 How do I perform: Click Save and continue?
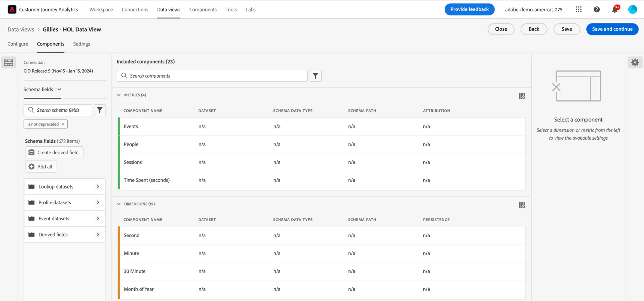[x=612, y=29]
